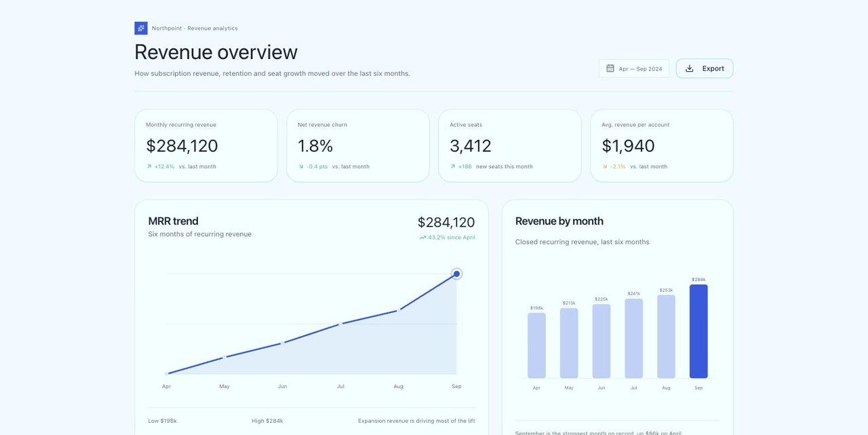Click the download icon on Export
Viewport: 868px width, 435px height.
(x=690, y=69)
